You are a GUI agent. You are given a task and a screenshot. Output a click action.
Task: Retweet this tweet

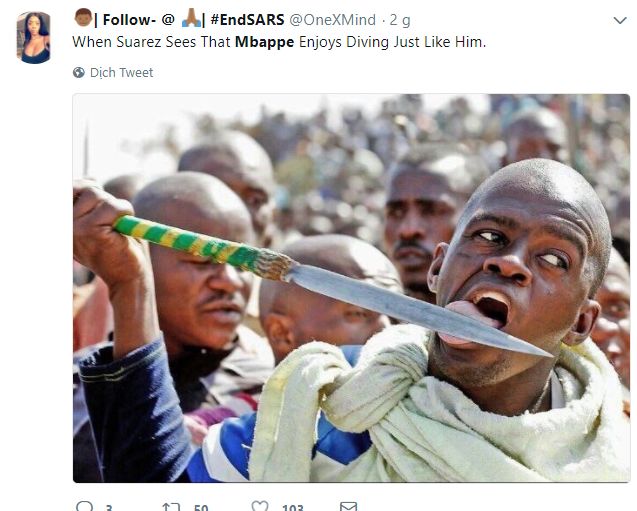click(171, 506)
